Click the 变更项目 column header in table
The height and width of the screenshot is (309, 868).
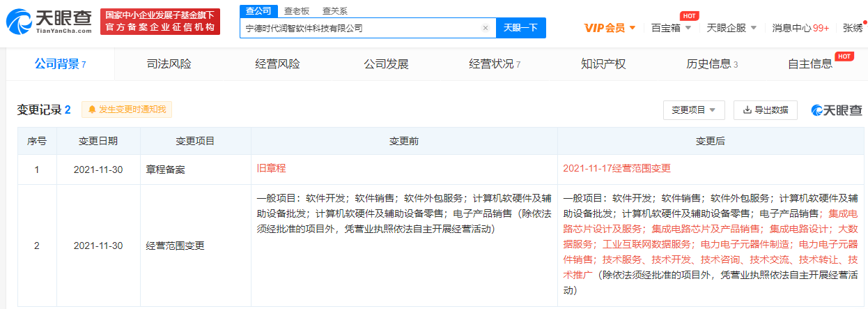pos(196,141)
